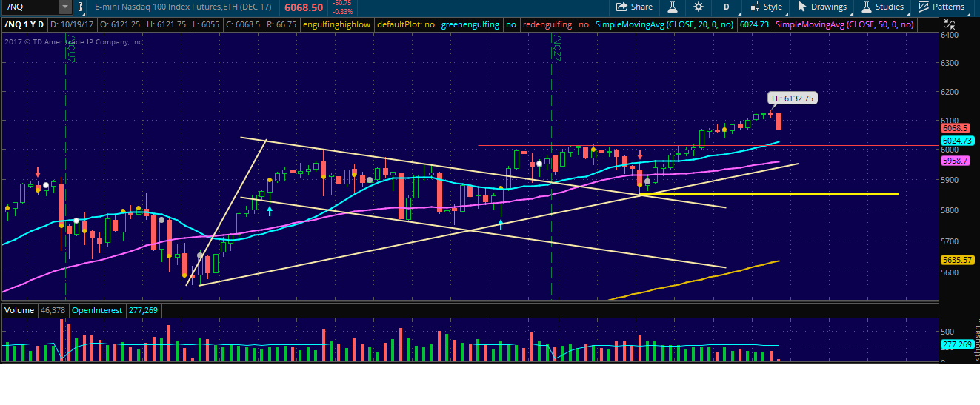
Task: Open the /NQ symbol dropdown arrow
Action: (65, 7)
